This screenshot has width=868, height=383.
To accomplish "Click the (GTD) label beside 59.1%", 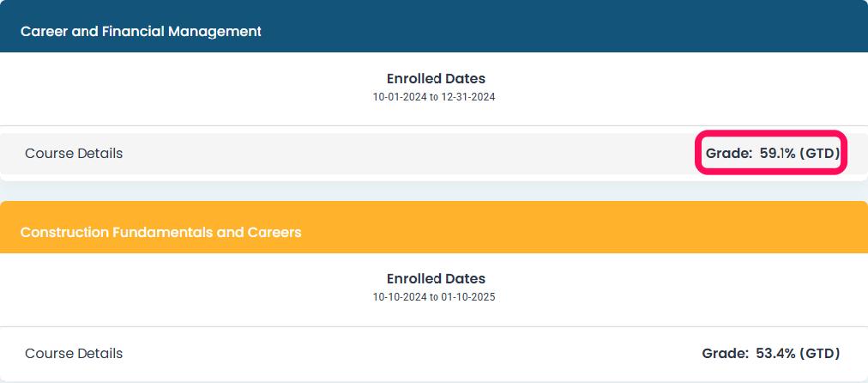I will click(x=820, y=154).
